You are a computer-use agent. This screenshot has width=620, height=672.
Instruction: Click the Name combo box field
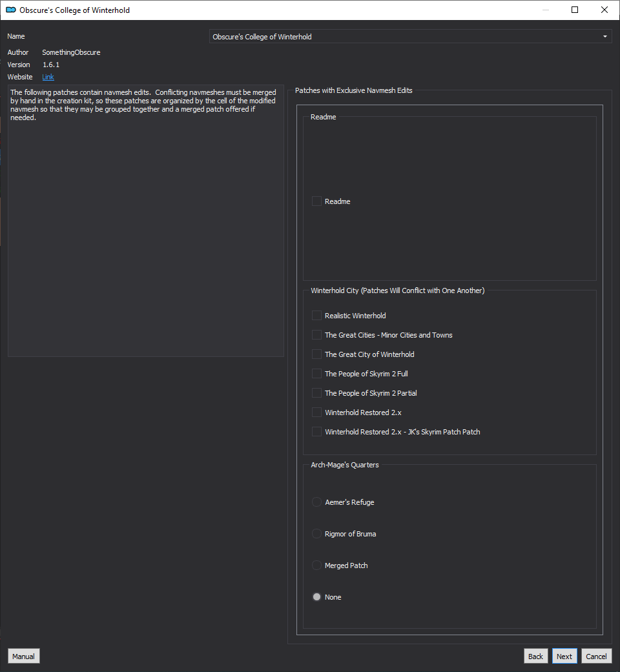(410, 36)
